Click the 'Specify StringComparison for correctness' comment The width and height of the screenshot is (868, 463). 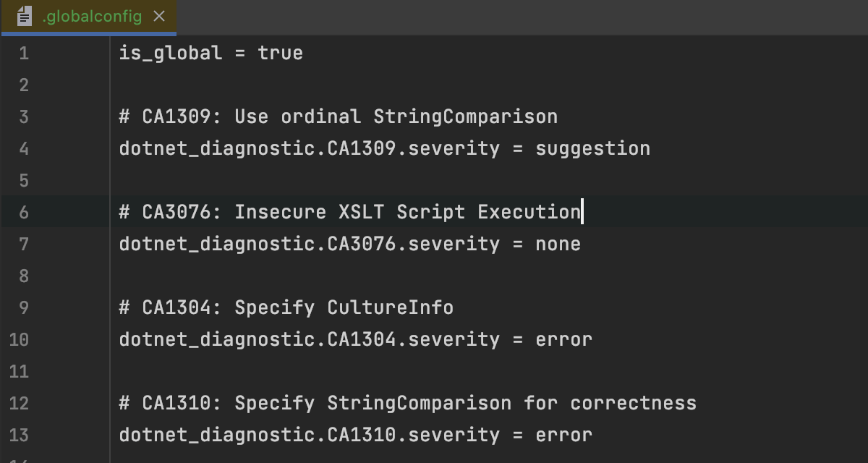tap(465, 403)
